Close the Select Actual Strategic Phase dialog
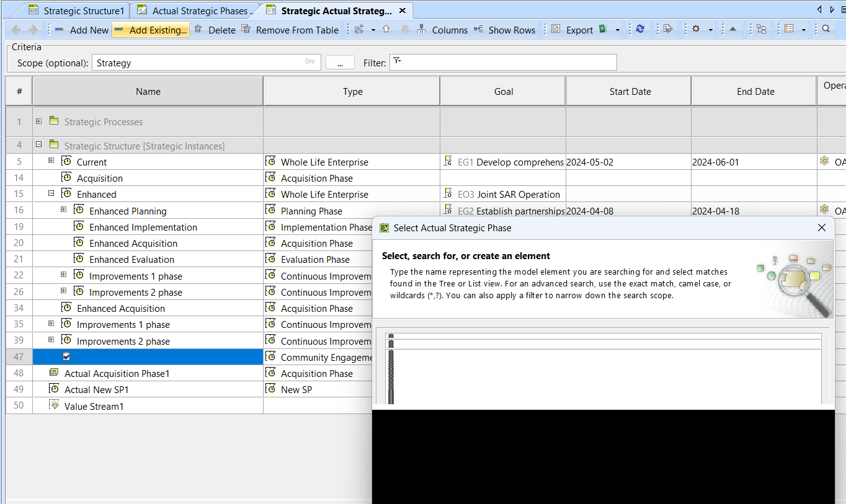 point(822,228)
